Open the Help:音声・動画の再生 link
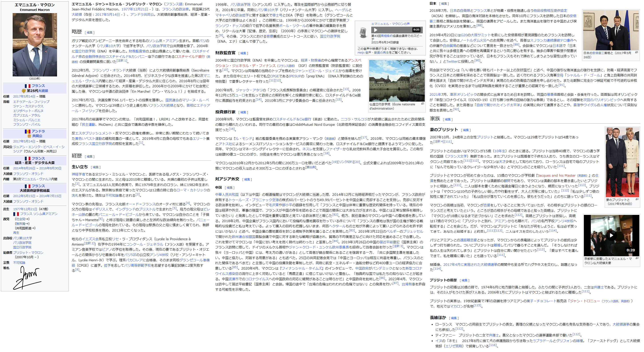The height and width of the screenshot is (352, 644). click(373, 53)
